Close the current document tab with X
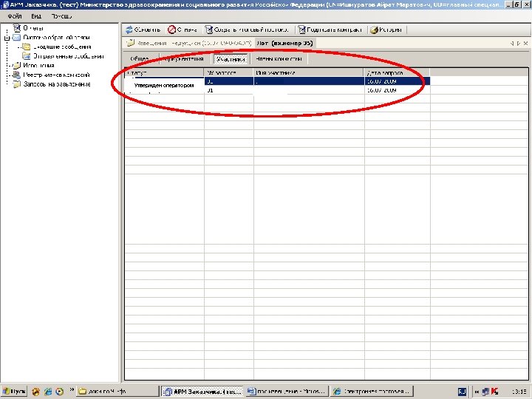 [x=525, y=44]
